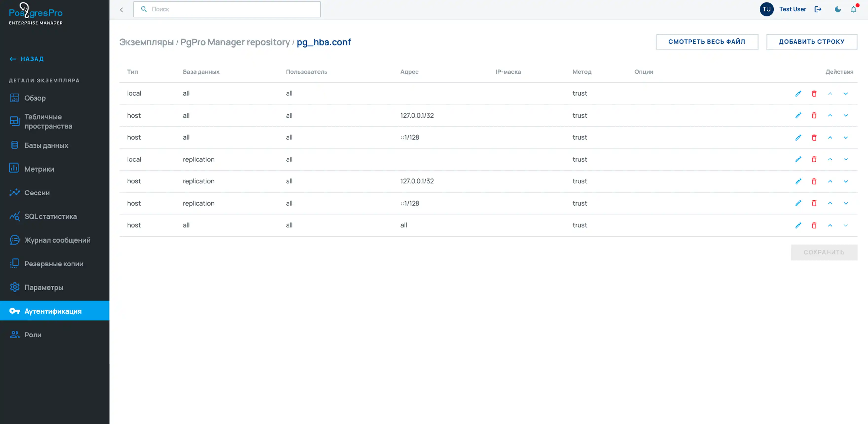Toggle dark mode with the moon icon
This screenshot has width=868, height=424.
click(837, 9)
